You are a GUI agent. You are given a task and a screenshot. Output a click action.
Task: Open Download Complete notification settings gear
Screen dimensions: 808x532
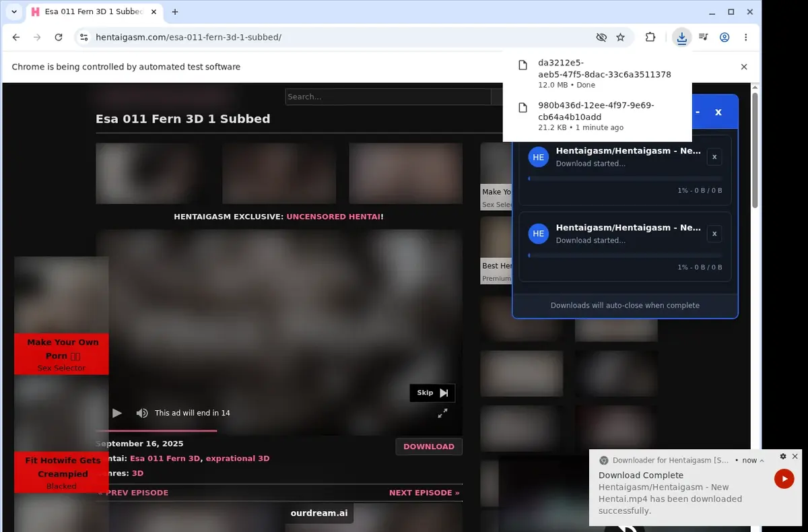coord(783,457)
